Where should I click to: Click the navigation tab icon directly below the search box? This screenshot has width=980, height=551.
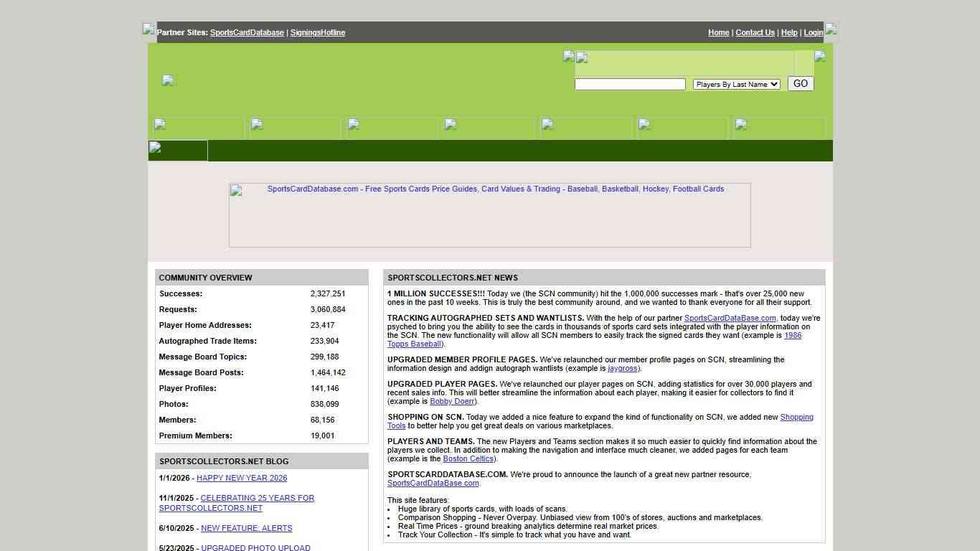(644, 125)
